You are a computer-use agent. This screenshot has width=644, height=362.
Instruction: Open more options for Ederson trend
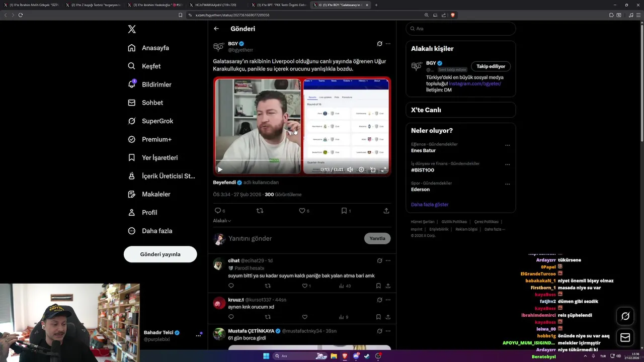pyautogui.click(x=507, y=184)
